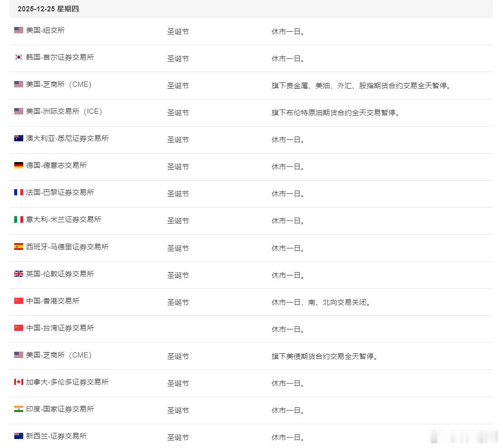Click 休市一日 in the 国家证券交易所 row
The width and height of the screenshot is (503, 448).
[288, 410]
